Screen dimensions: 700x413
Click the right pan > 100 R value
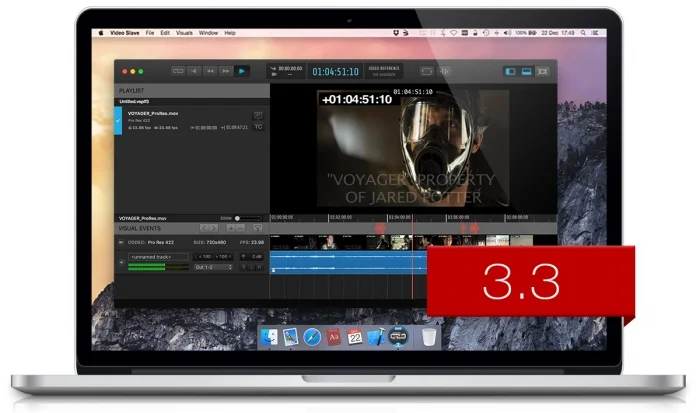223,257
